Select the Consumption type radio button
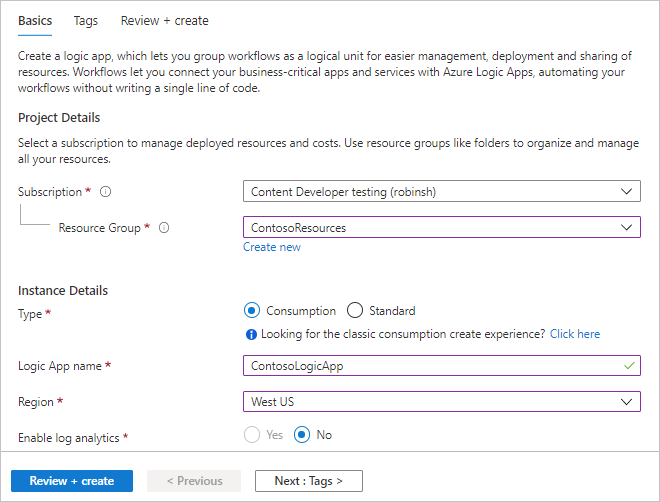The image size is (660, 502). point(252,311)
